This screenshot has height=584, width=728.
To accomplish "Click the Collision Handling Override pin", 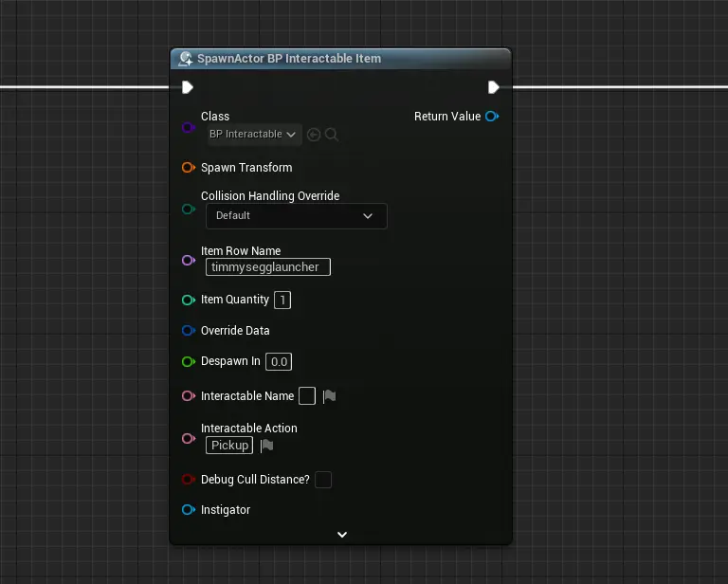I will click(188, 209).
